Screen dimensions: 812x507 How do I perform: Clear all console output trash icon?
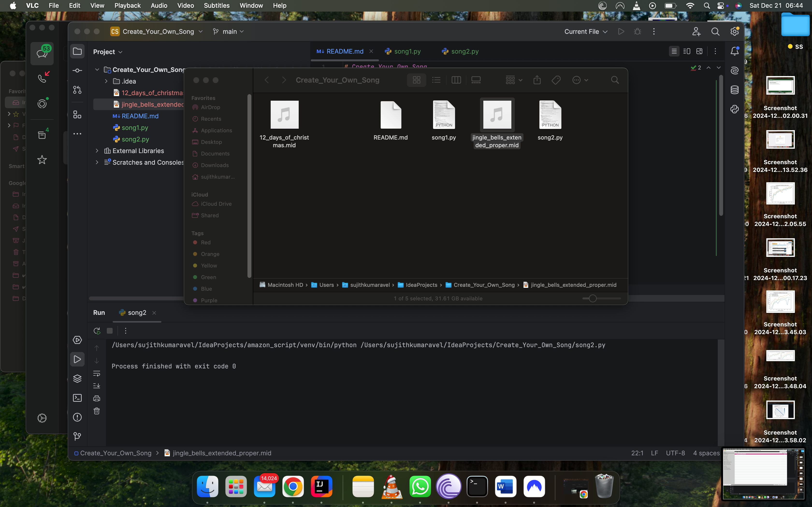(97, 411)
